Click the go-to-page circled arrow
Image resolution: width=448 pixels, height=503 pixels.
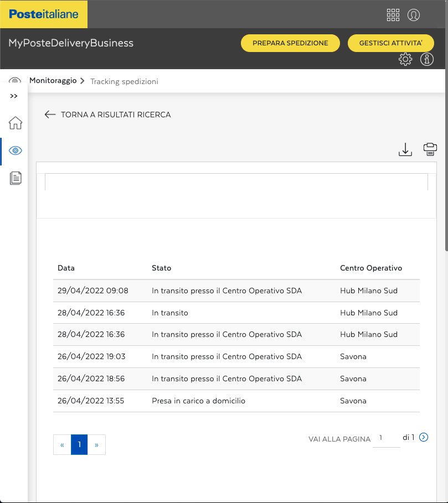point(424,437)
